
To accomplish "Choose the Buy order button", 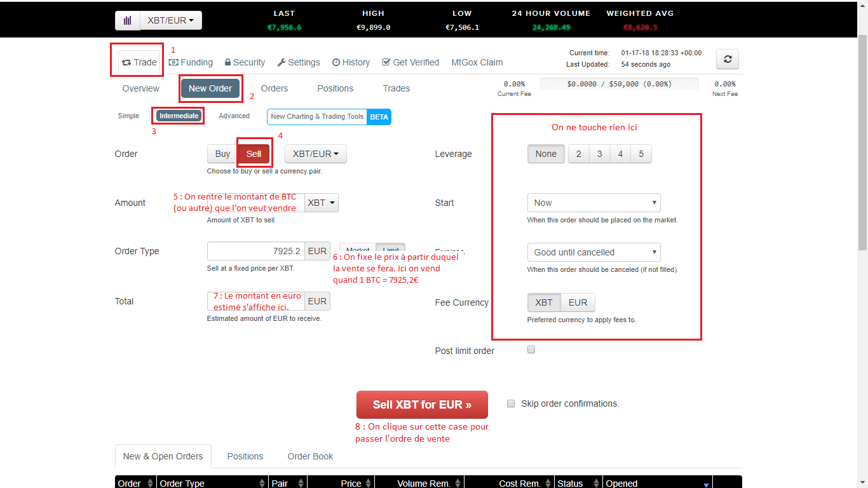I will tap(222, 154).
